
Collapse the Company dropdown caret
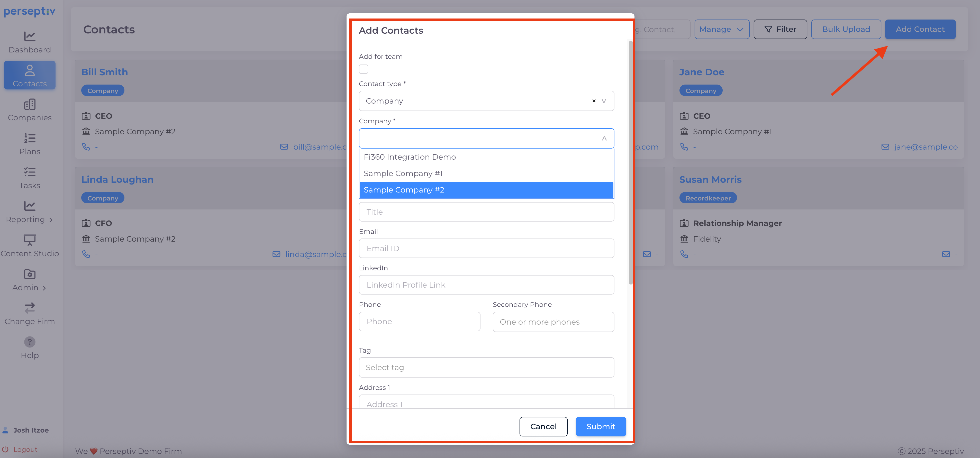tap(604, 139)
